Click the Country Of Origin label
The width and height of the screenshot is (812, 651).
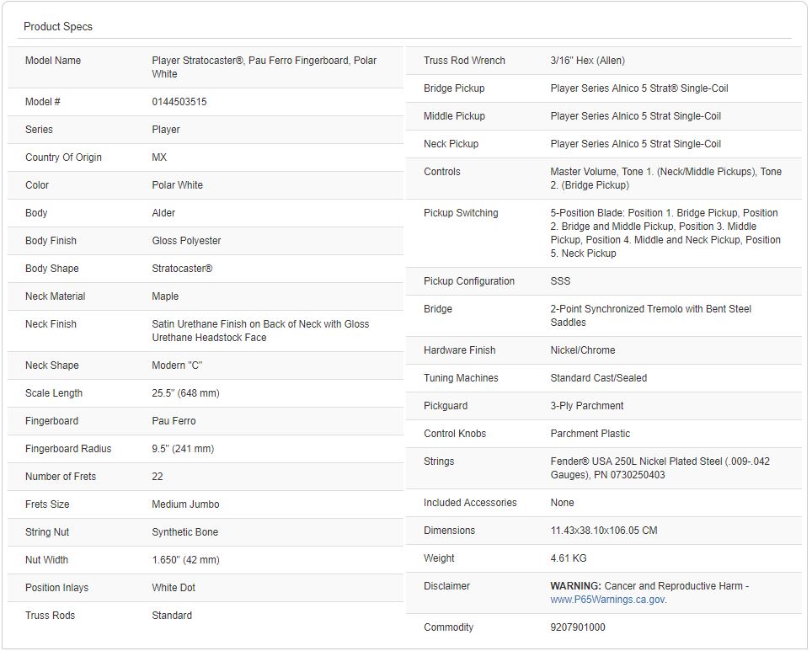(63, 157)
